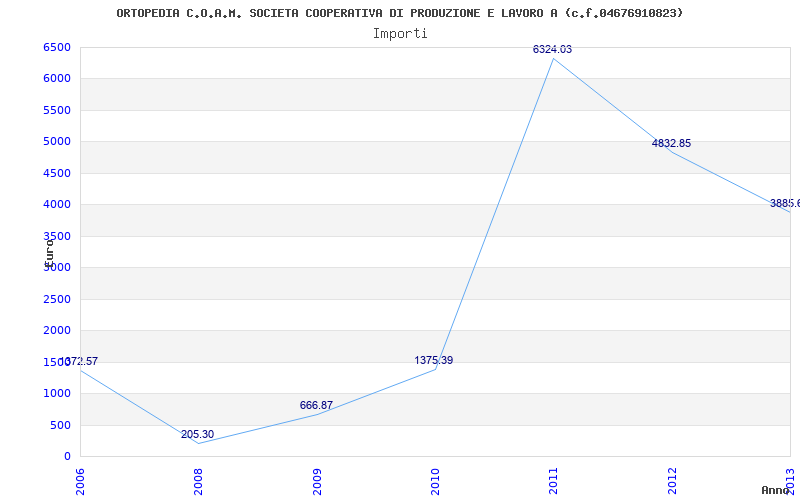Click the 'Euro' y-axis title
Image resolution: width=800 pixels, height=500 pixels.
[x=49, y=253]
